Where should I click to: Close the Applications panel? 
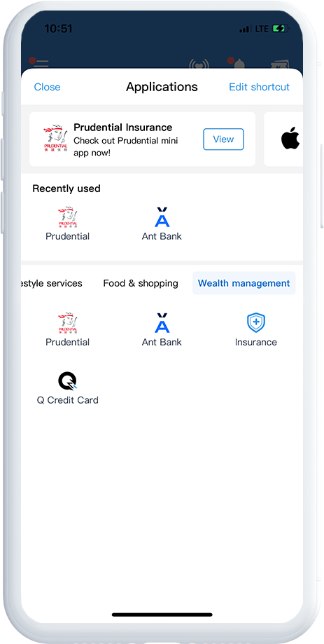(47, 87)
